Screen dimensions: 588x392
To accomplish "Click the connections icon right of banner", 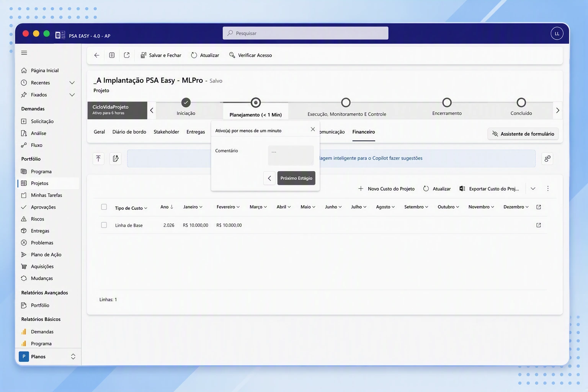I will (547, 158).
